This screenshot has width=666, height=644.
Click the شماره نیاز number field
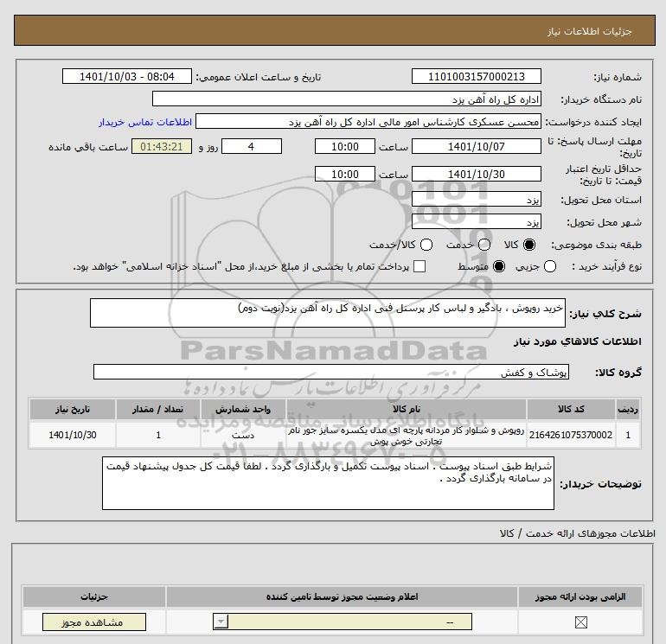476,76
